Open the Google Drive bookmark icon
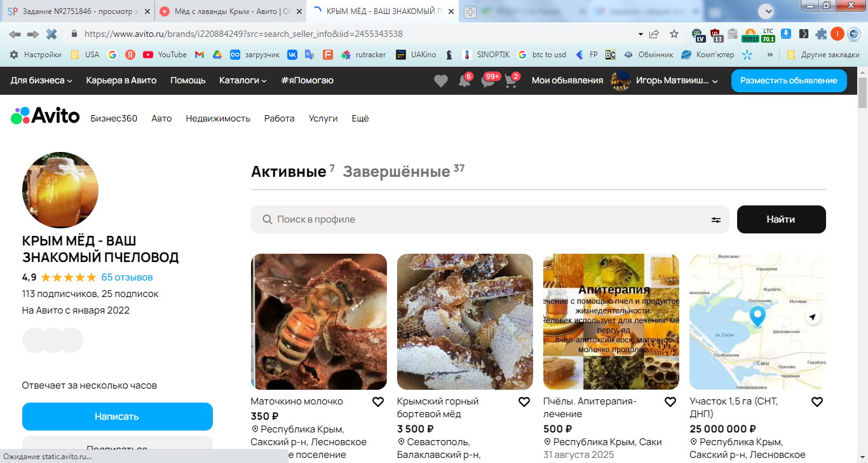The image size is (868, 463). 217,55
